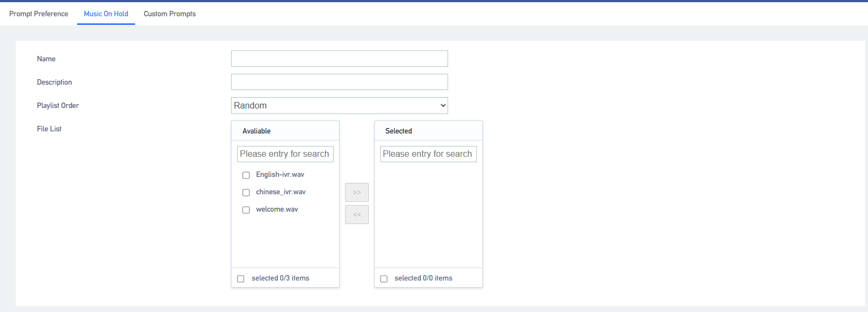This screenshot has width=868, height=312.
Task: Focus the Description text field
Action: pyautogui.click(x=340, y=82)
